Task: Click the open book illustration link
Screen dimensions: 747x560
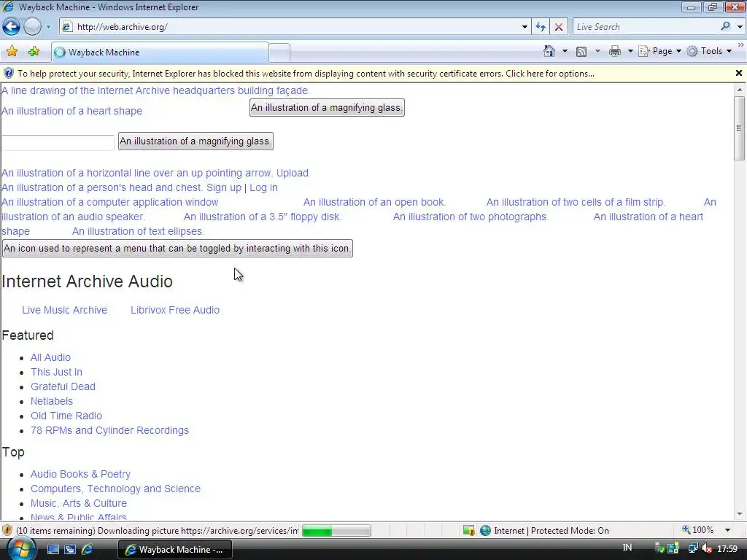Action: click(x=374, y=202)
